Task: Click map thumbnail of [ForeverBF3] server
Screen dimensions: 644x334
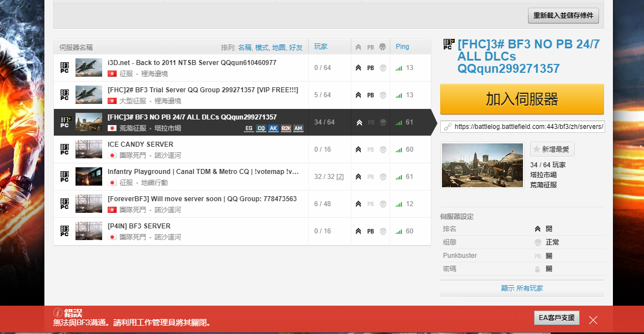Action: (x=89, y=203)
